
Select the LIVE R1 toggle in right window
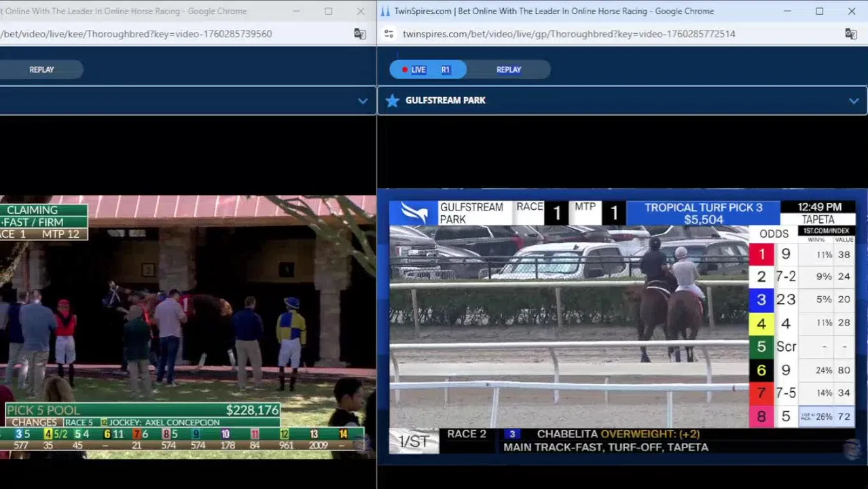click(428, 69)
